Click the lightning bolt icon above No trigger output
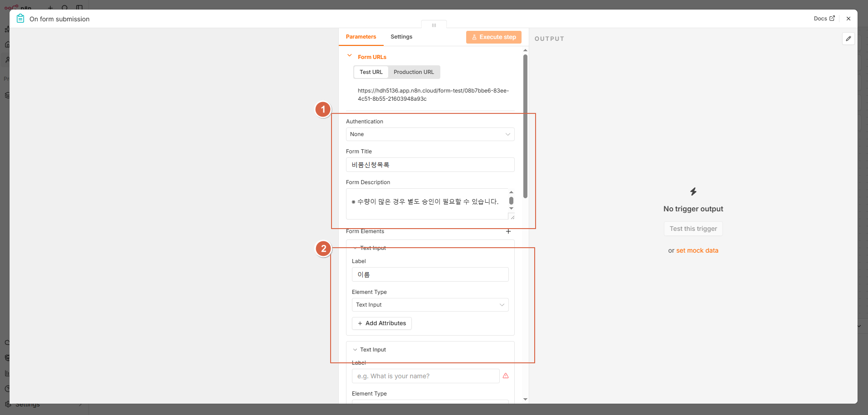Image resolution: width=868 pixels, height=415 pixels. [x=693, y=191]
